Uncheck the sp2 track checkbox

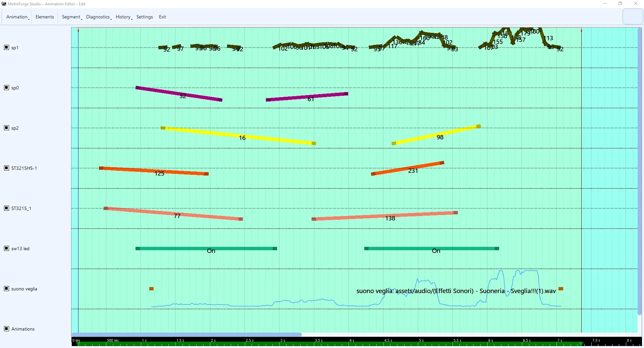(x=6, y=128)
